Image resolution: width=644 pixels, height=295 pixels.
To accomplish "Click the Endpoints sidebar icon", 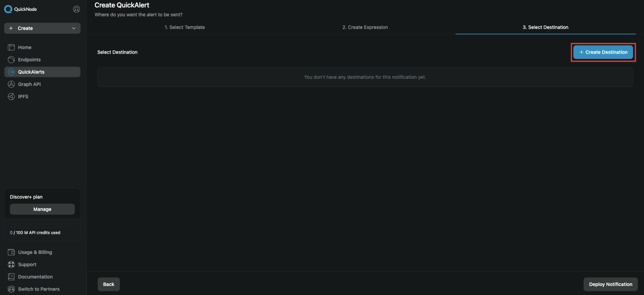I will (x=11, y=60).
